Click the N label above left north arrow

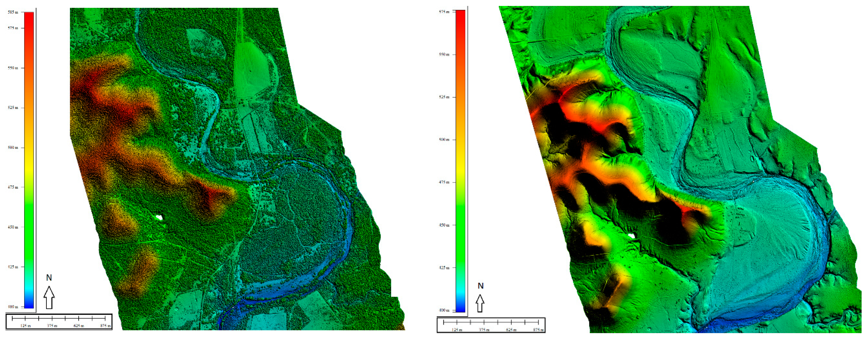[x=49, y=278]
